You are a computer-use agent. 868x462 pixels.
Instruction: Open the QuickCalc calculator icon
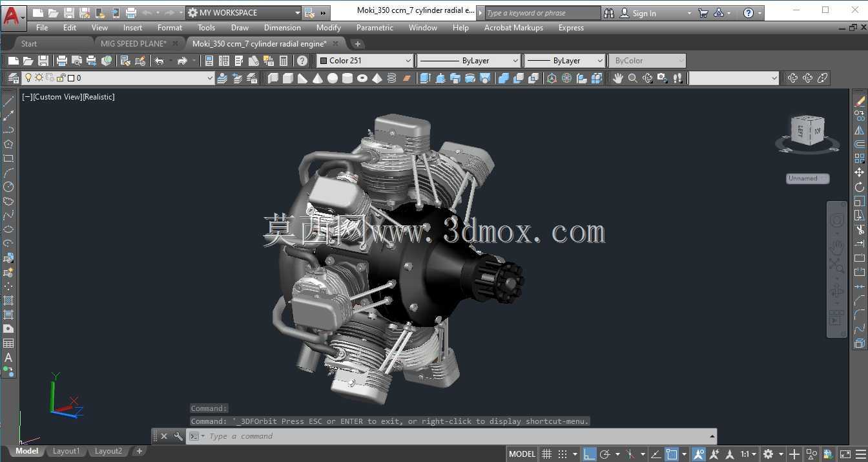[284, 61]
